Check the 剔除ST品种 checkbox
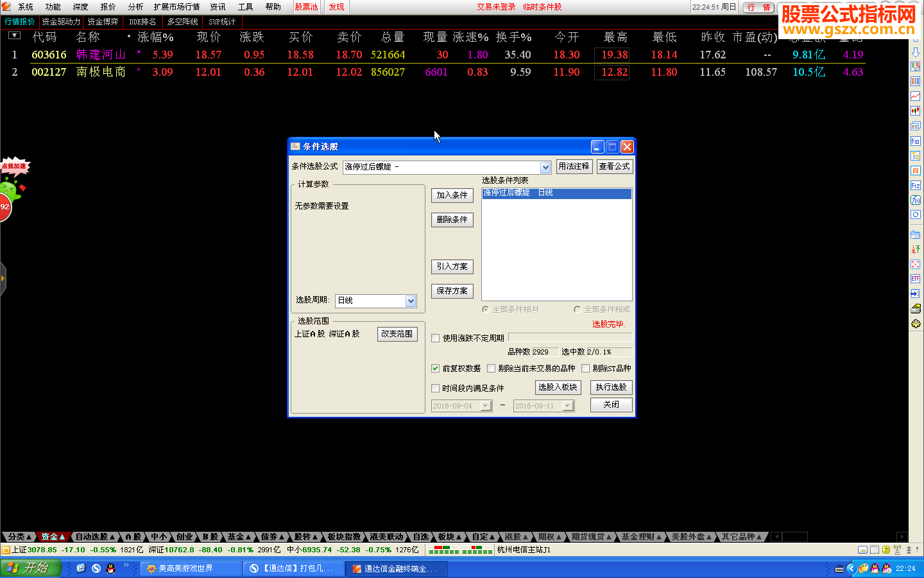 point(586,369)
